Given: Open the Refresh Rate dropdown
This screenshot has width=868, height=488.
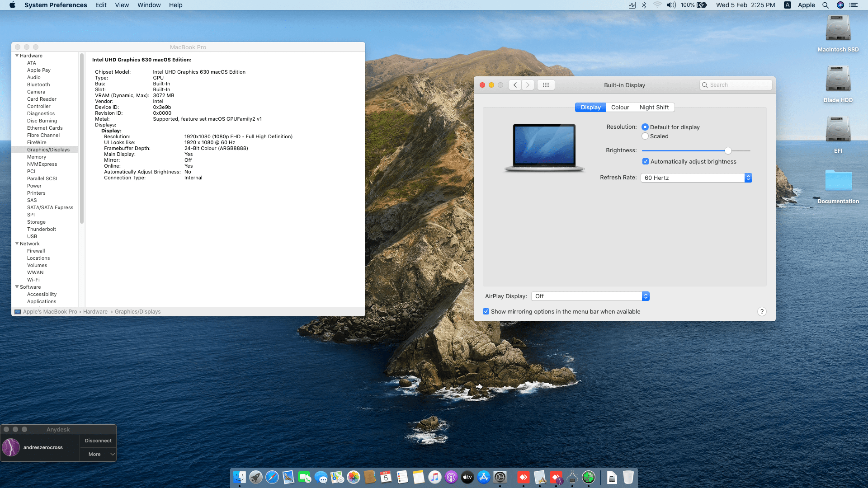Looking at the screenshot, I should 696,178.
